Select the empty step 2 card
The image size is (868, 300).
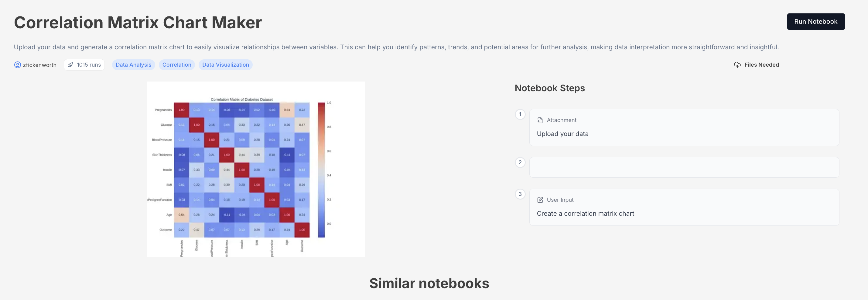point(684,167)
